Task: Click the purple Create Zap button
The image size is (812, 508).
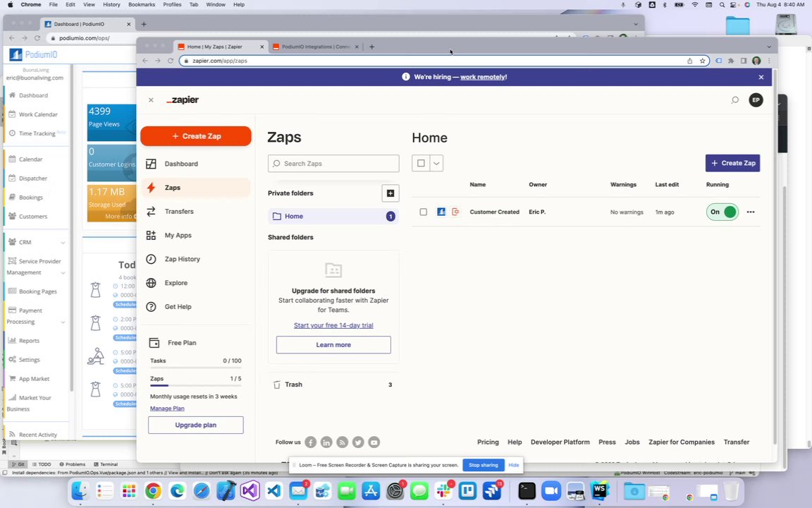Action: 732,163
